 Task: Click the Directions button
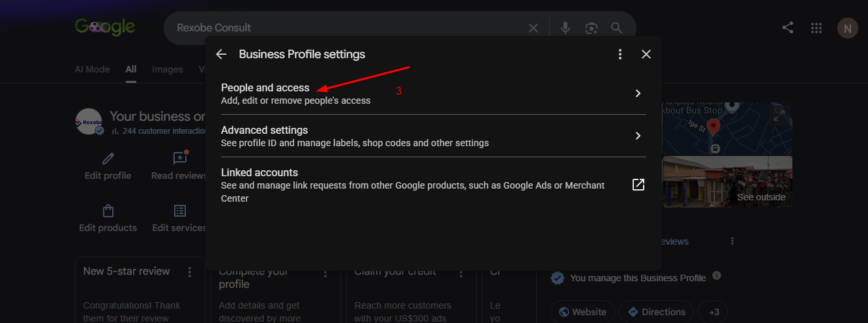[657, 312]
